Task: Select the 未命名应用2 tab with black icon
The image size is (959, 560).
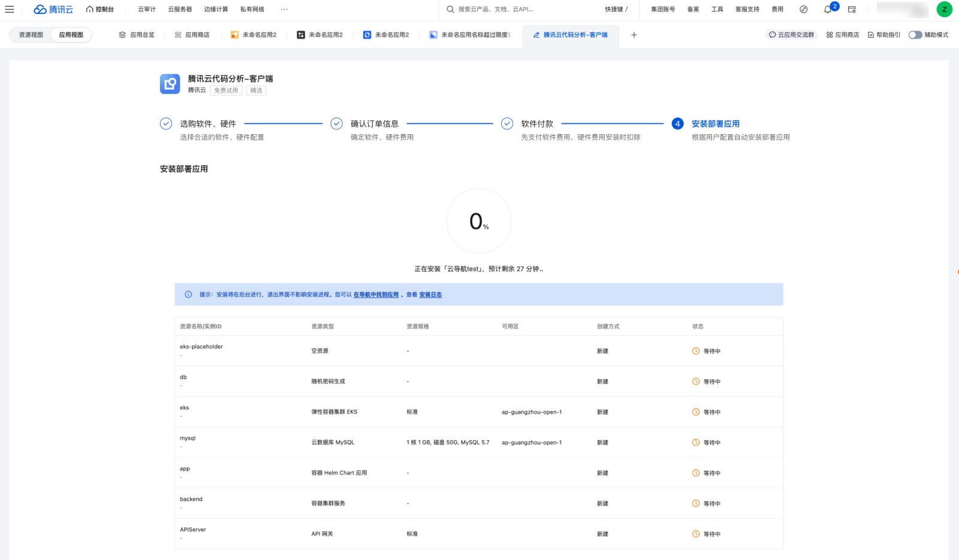Action: [x=320, y=35]
